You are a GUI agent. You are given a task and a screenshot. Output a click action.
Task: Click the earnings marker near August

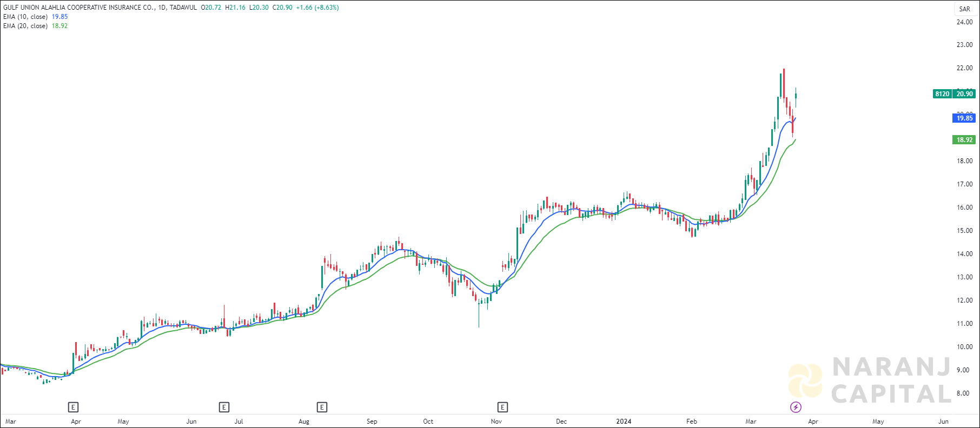[322, 407]
